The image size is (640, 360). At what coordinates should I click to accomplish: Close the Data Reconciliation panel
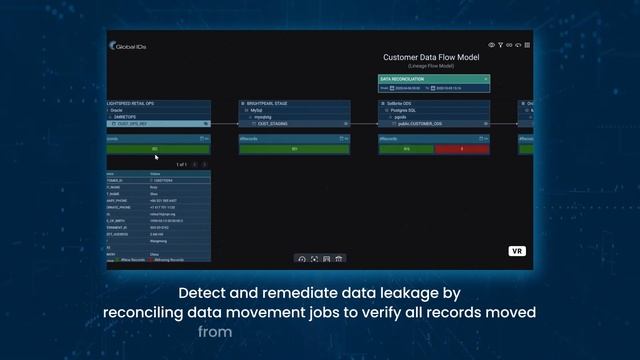(486, 79)
